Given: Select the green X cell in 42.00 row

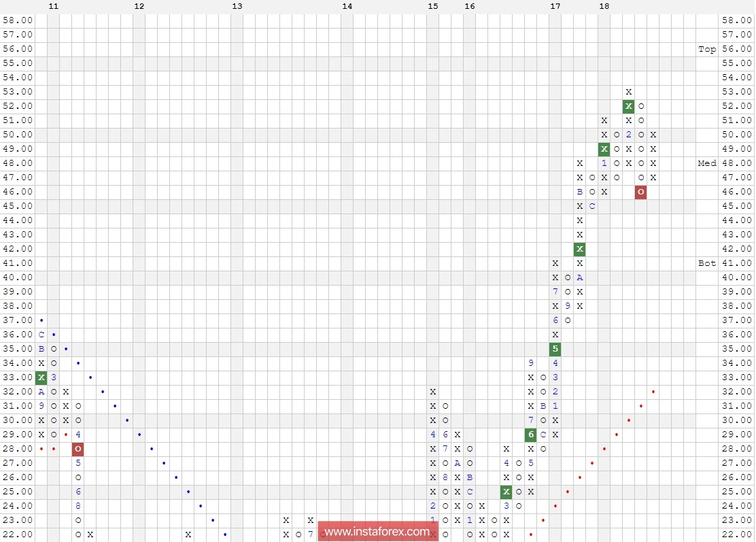Looking at the screenshot, I should (x=579, y=250).
